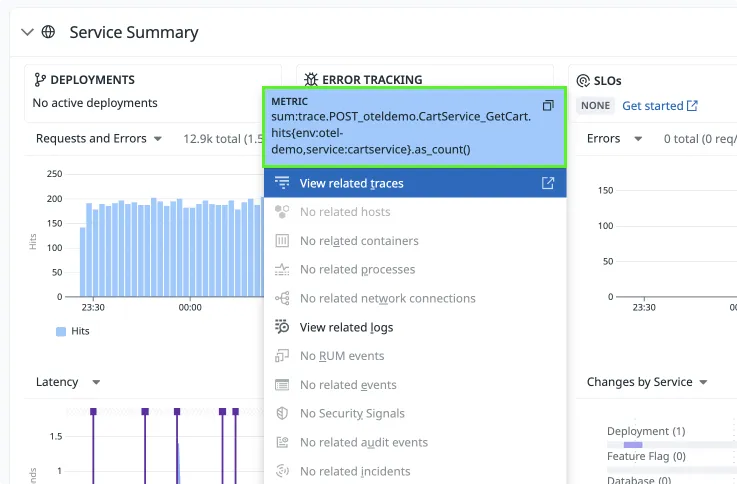
Task: Click the Deployment (1) bar in changes
Action: pyautogui.click(x=632, y=444)
